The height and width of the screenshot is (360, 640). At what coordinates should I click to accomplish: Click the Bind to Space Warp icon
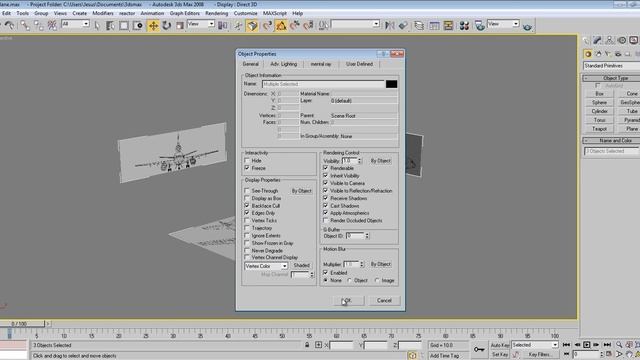[52, 26]
